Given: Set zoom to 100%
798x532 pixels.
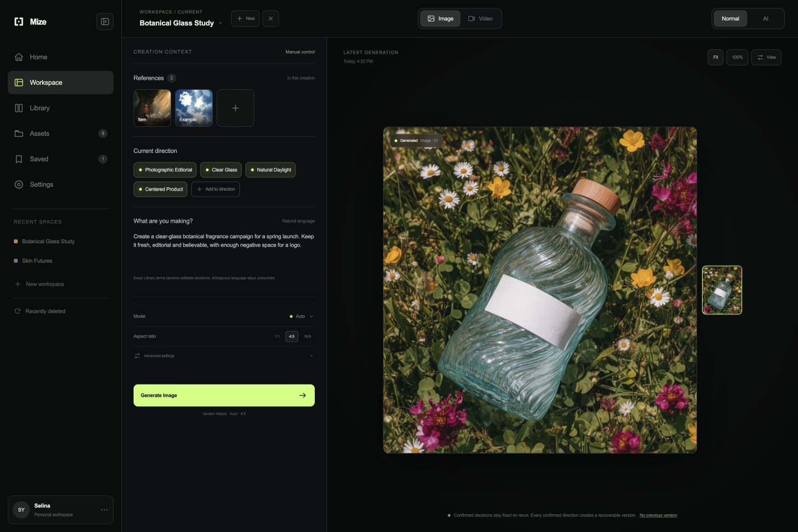Looking at the screenshot, I should 737,57.
